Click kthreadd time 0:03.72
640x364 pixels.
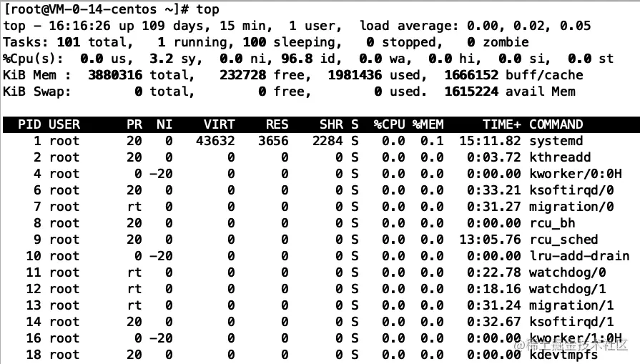pyautogui.click(x=494, y=157)
